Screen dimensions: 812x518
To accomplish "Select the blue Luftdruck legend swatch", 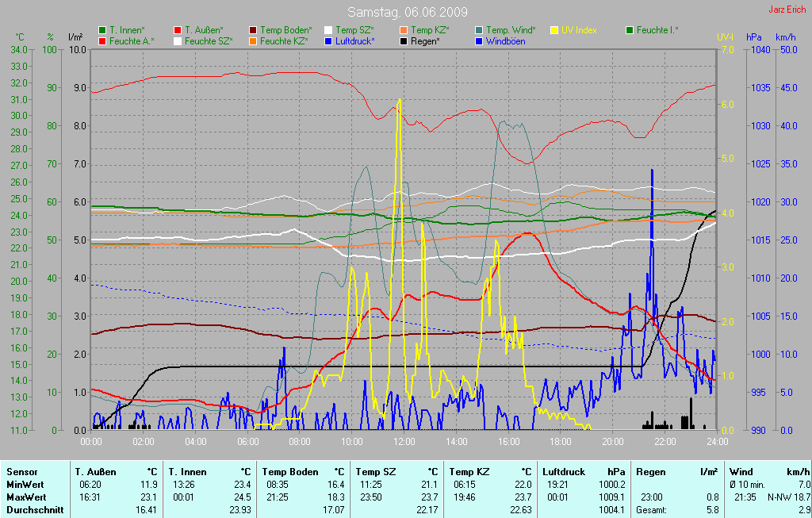I will tap(327, 40).
